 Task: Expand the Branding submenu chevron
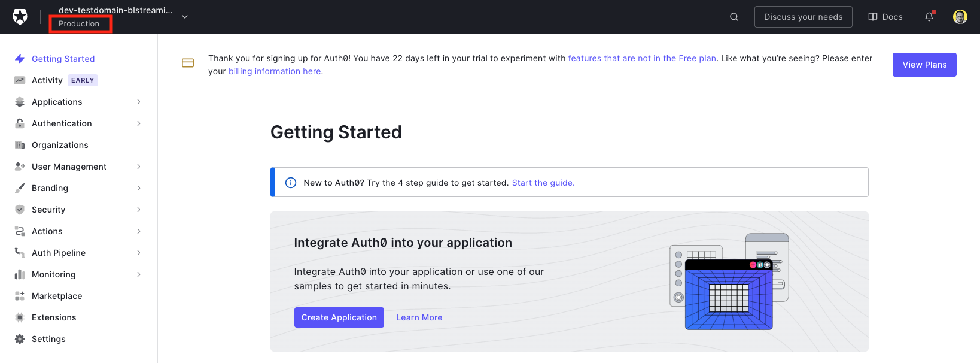pos(139,188)
